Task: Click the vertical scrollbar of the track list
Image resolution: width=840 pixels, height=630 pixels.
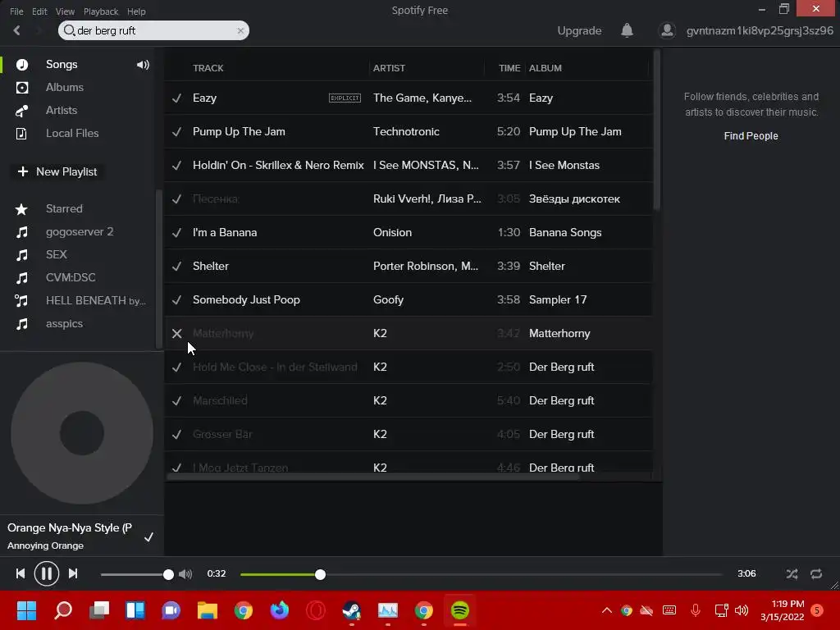Action: [x=657, y=130]
